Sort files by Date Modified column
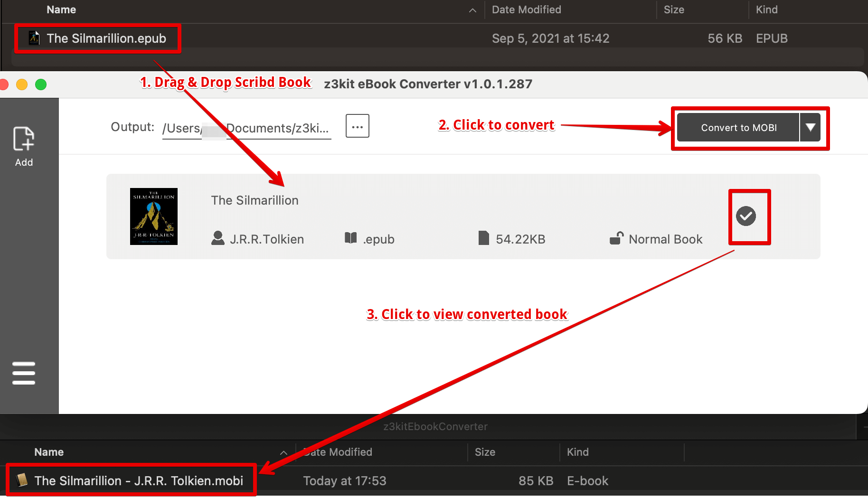 [526, 9]
